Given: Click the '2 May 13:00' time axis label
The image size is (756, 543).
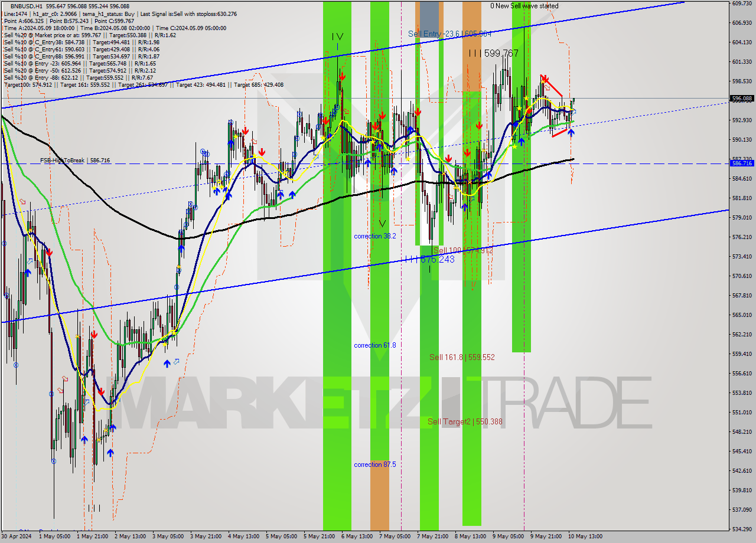Looking at the screenshot, I should pos(129,537).
